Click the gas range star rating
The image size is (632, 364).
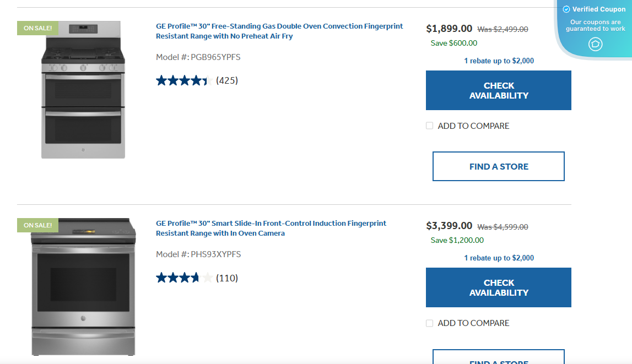point(184,81)
